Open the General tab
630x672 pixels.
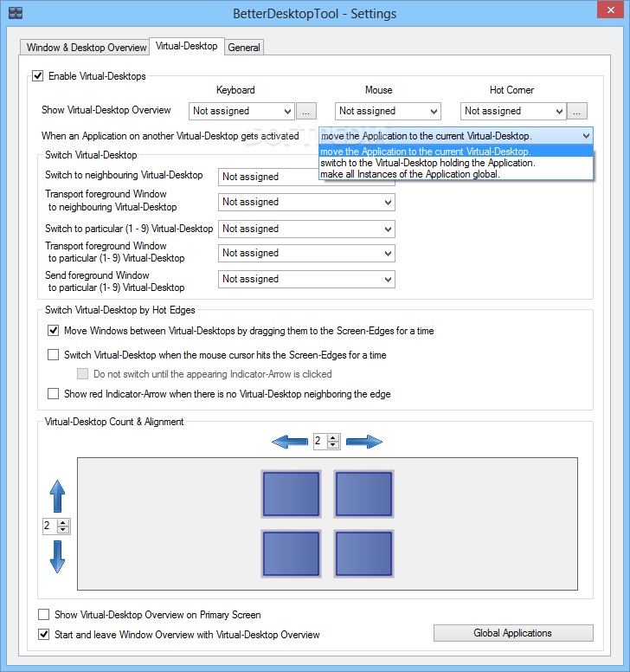pyautogui.click(x=244, y=47)
